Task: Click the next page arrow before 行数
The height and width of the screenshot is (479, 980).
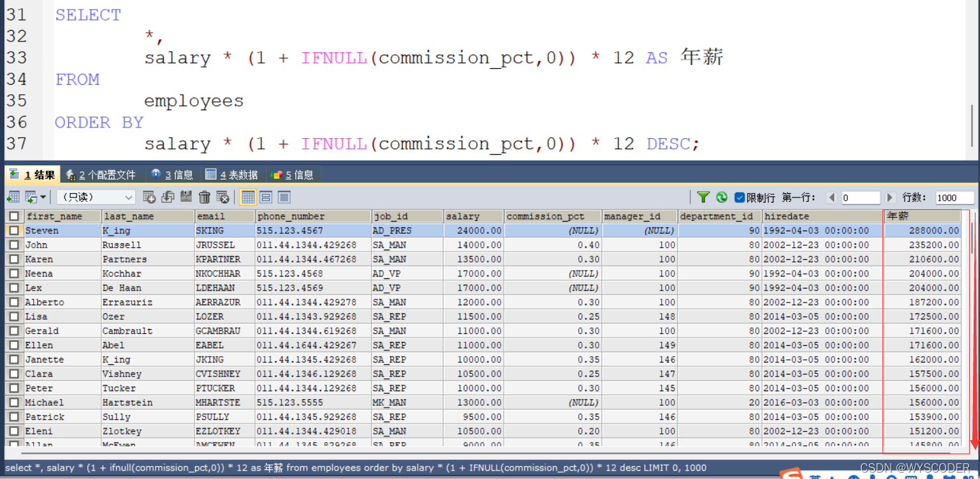Action: click(x=890, y=197)
